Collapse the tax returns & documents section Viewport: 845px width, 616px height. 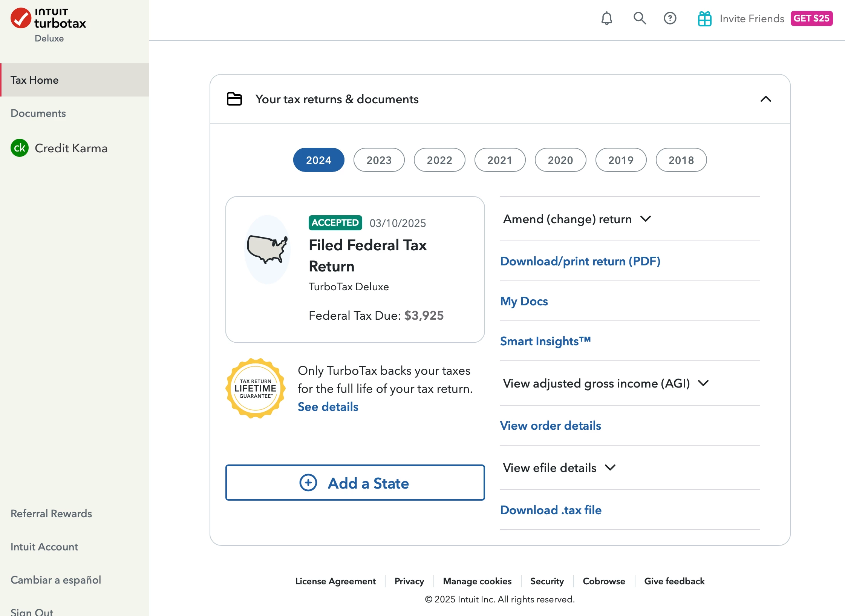pos(765,99)
